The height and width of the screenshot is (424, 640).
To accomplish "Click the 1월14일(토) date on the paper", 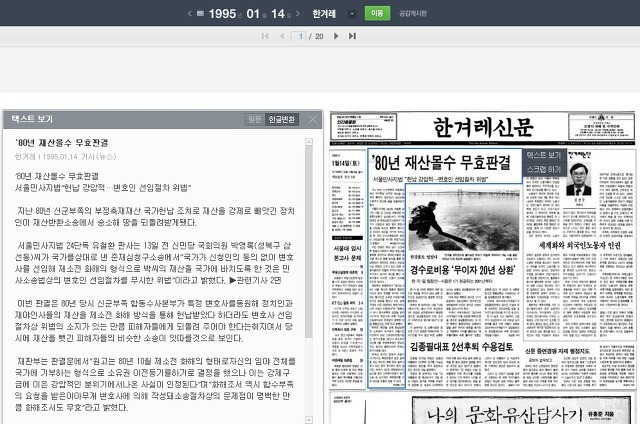I will click(346, 163).
